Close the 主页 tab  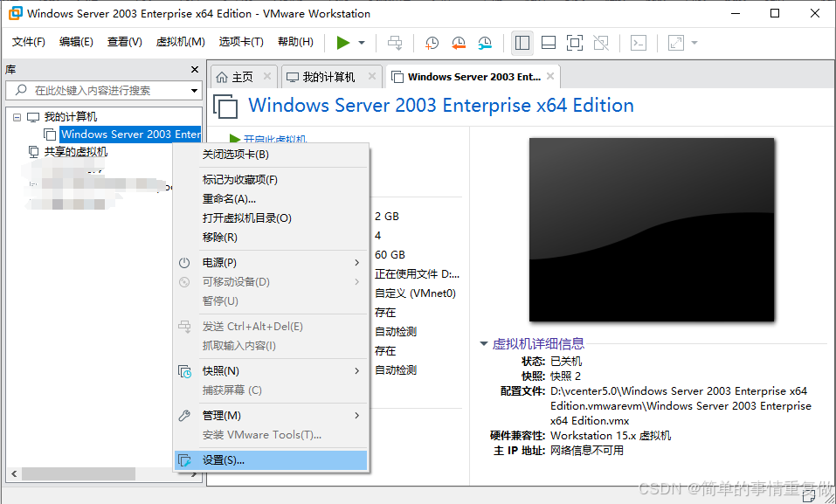tap(267, 76)
